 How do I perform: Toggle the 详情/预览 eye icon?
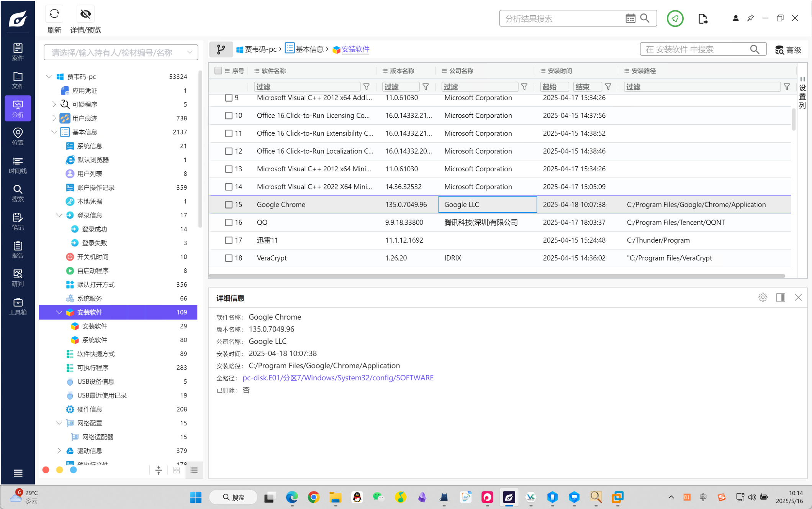click(x=85, y=14)
